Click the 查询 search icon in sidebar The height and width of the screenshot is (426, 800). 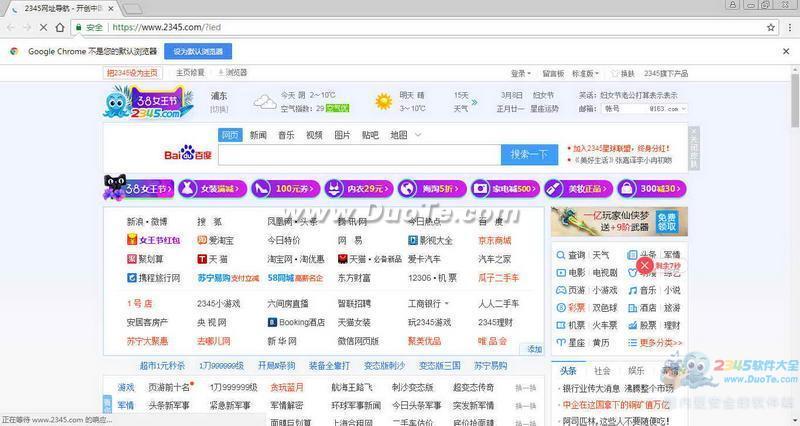[x=561, y=255]
